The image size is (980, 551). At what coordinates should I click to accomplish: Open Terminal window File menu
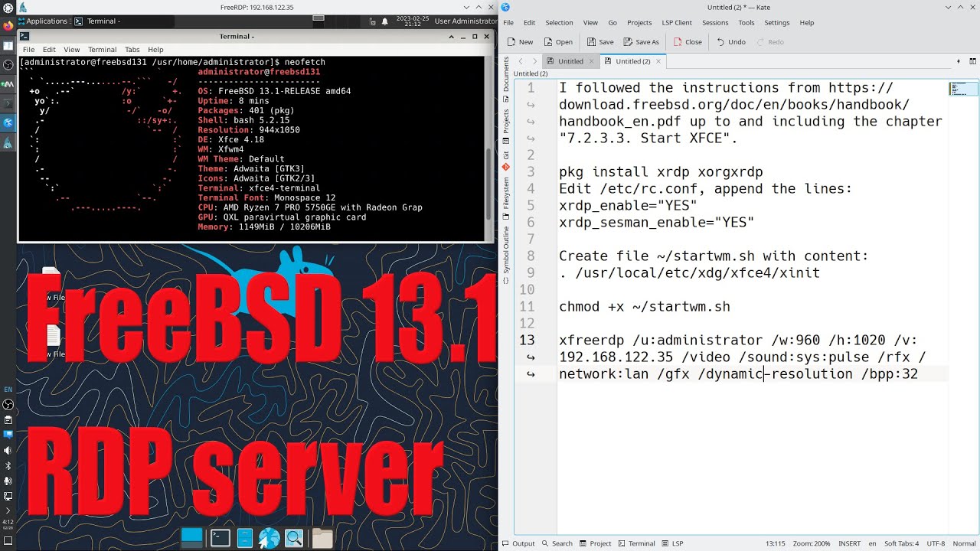[x=28, y=49]
